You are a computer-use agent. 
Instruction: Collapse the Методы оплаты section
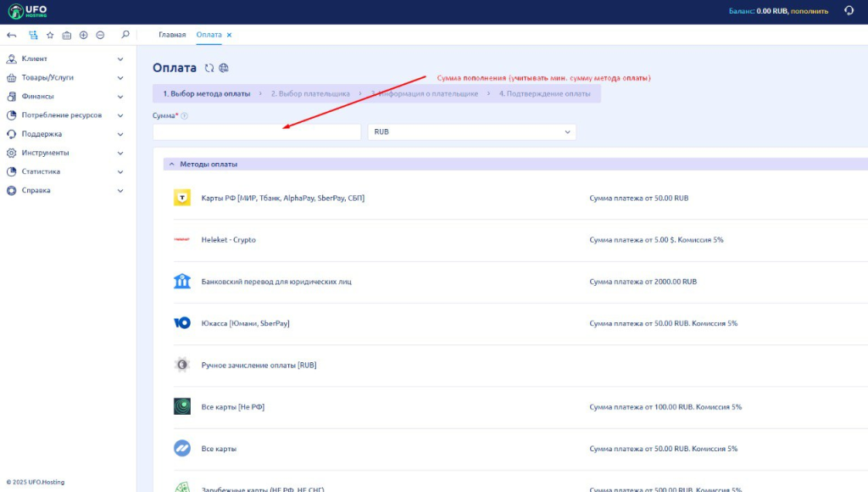click(x=171, y=164)
